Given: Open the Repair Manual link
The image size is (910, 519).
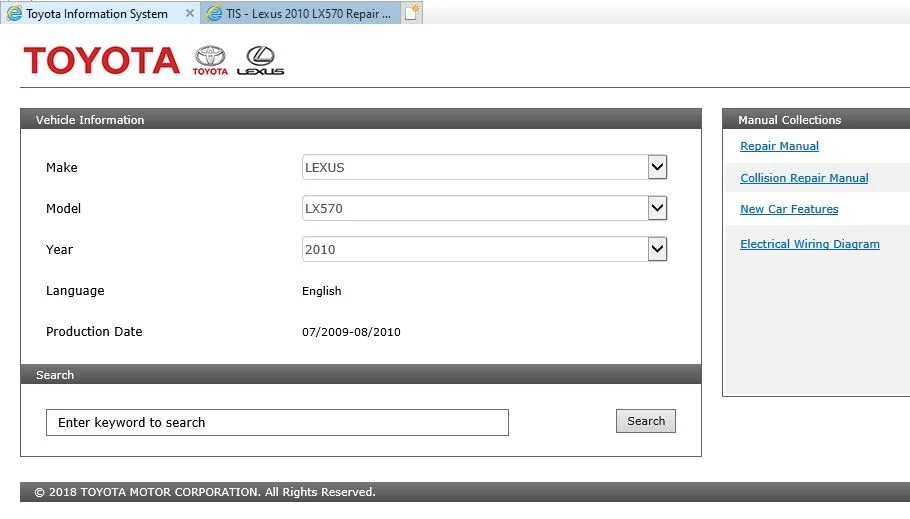Looking at the screenshot, I should pos(779,146).
